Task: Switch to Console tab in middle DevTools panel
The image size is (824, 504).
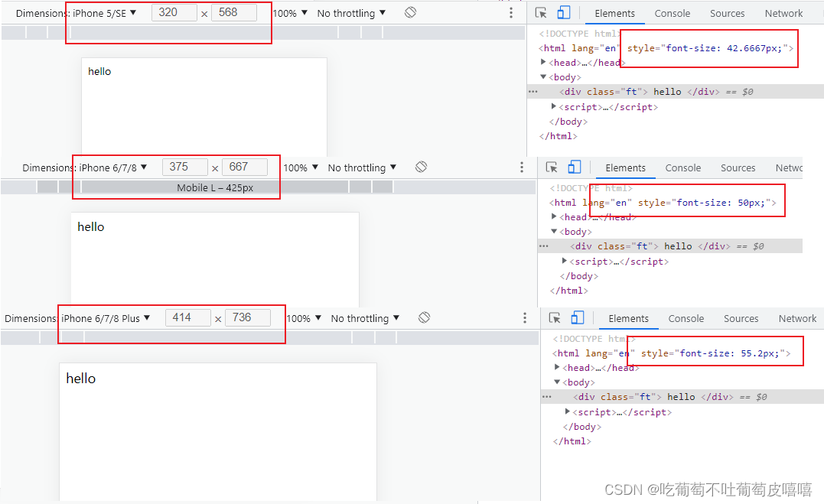Action: pos(683,168)
